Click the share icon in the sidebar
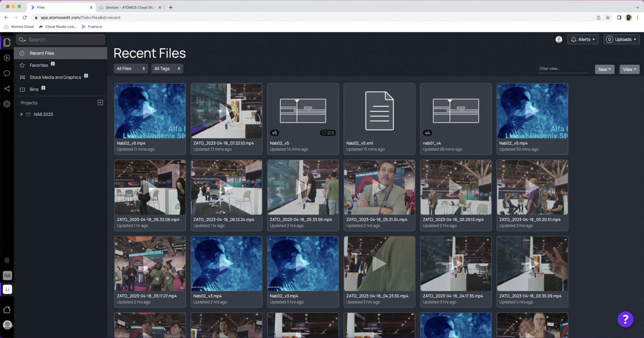The width and height of the screenshot is (644, 338). (7, 89)
